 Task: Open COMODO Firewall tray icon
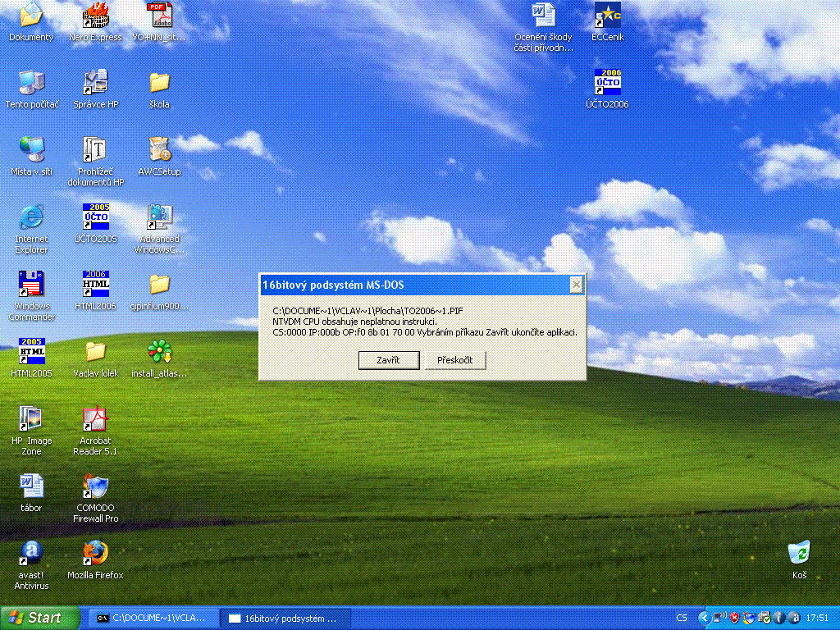pyautogui.click(x=749, y=618)
